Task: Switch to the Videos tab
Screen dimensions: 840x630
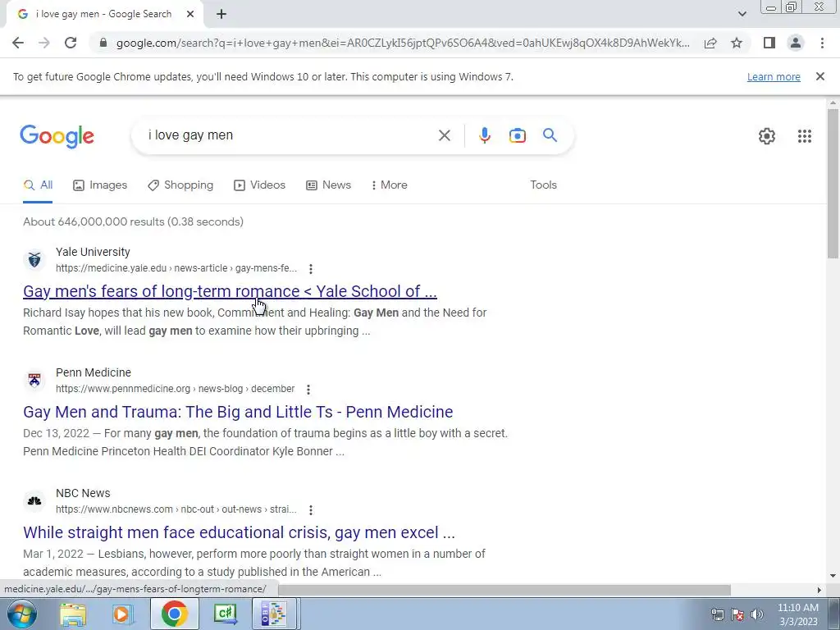Action: [259, 185]
